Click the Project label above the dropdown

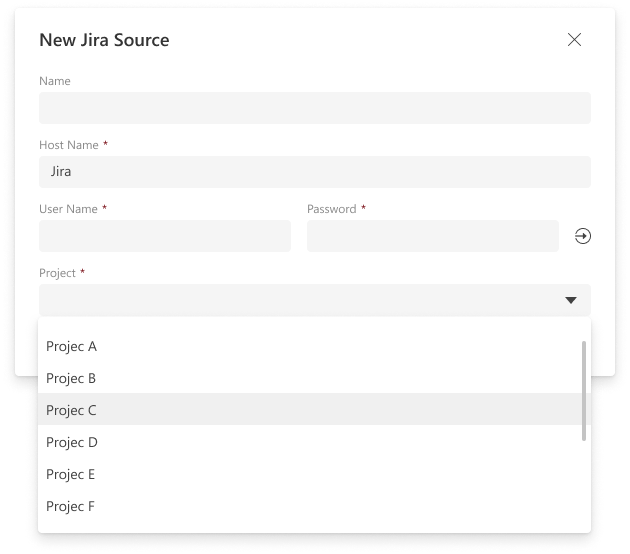[x=57, y=273]
